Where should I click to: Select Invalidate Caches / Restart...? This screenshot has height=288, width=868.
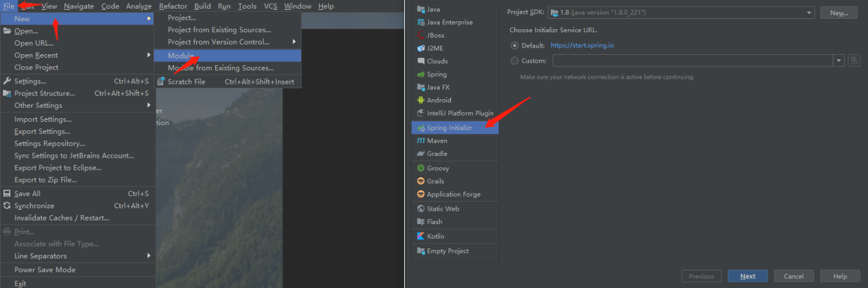(x=77, y=218)
